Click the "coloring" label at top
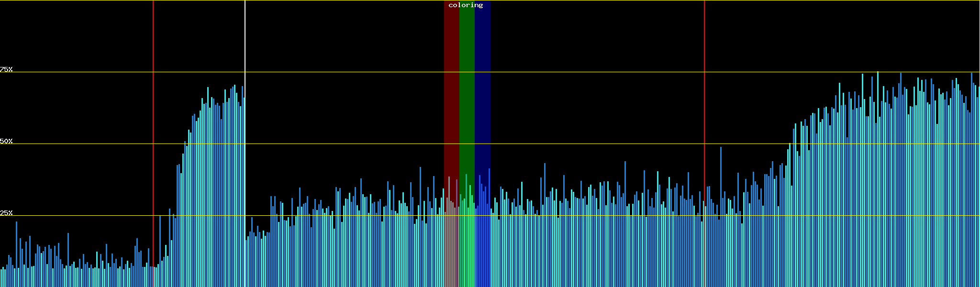Screen dimensions: 980x287 tap(466, 5)
